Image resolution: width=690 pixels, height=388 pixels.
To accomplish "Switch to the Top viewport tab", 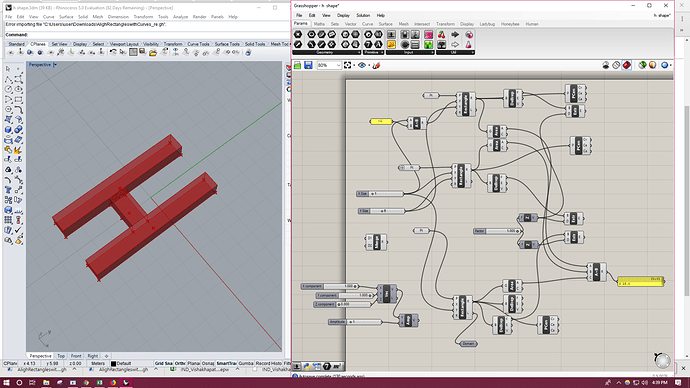I will [61, 356].
